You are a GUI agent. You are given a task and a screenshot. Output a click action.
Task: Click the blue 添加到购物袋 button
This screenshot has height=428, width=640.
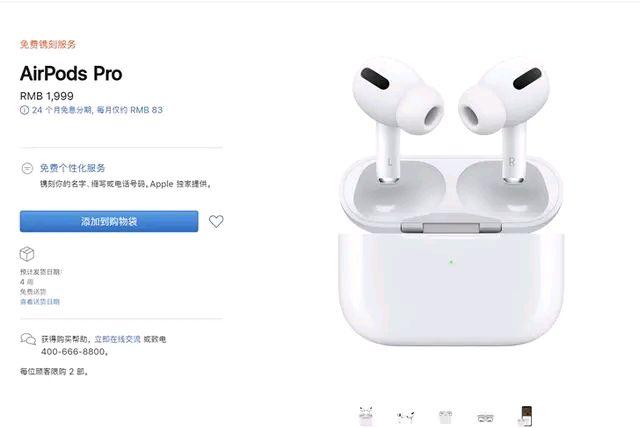point(109,222)
